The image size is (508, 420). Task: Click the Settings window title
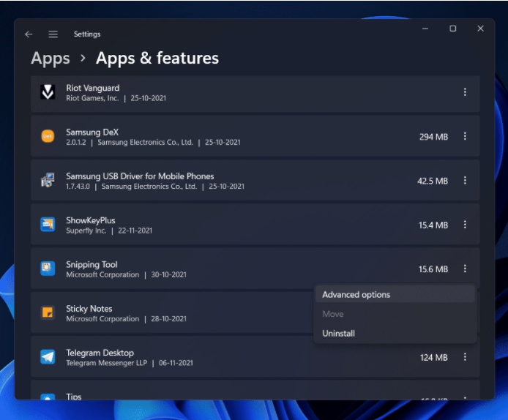87,34
